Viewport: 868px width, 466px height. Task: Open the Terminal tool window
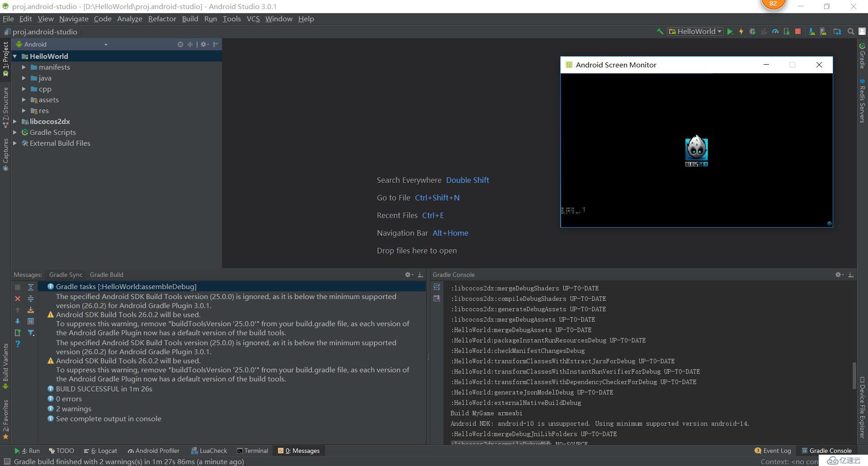click(253, 451)
